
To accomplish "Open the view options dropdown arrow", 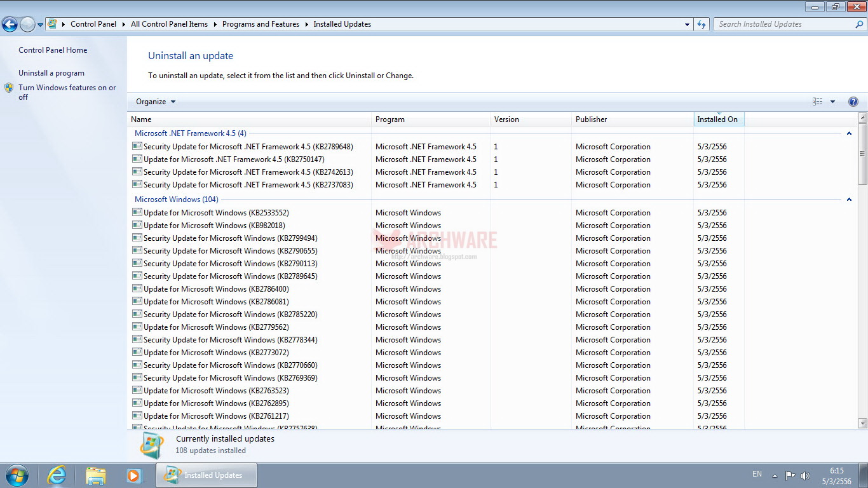I will pos(833,102).
